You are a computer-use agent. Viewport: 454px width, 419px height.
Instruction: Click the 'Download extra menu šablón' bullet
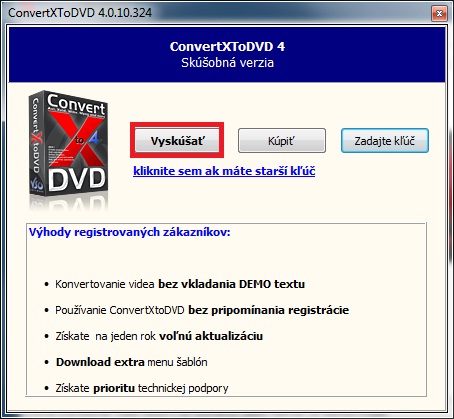[x=132, y=362]
